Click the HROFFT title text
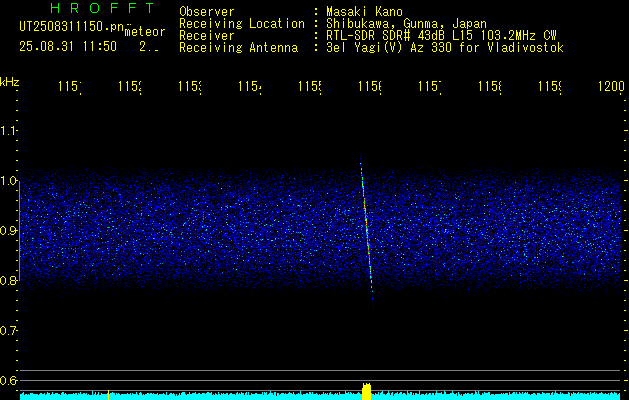Image resolution: width=629 pixels, height=400 pixels. point(103,8)
